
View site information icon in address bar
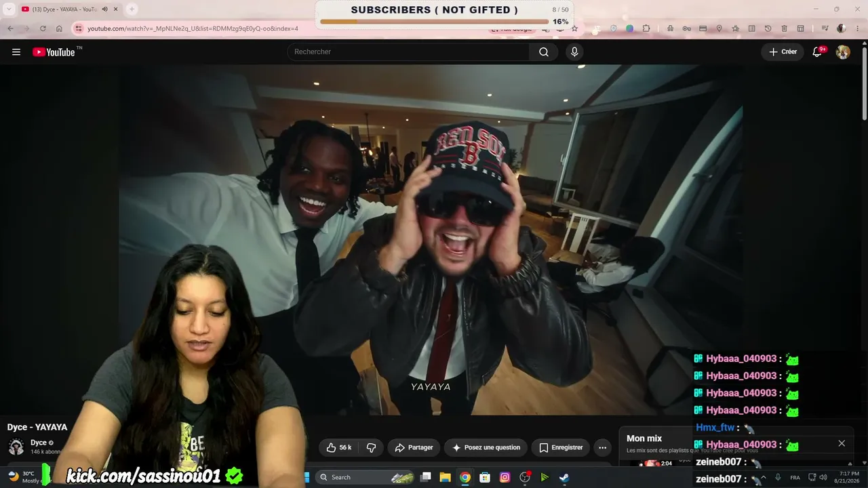point(79,28)
